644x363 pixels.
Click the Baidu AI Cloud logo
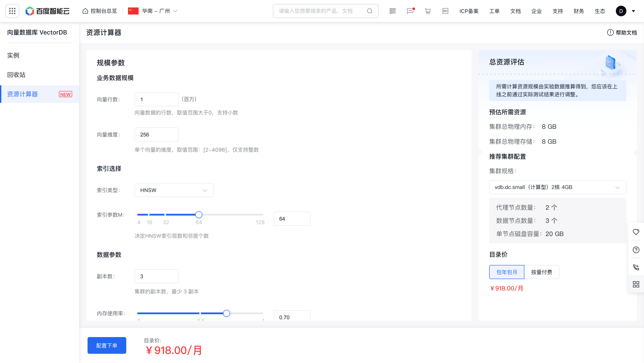tap(47, 11)
